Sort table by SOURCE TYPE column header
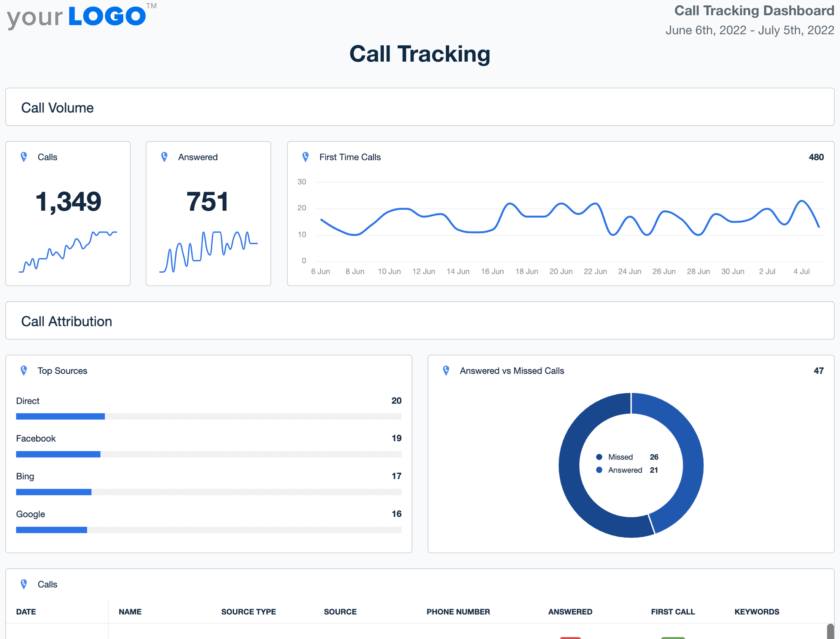This screenshot has height=639, width=840. click(x=248, y=612)
